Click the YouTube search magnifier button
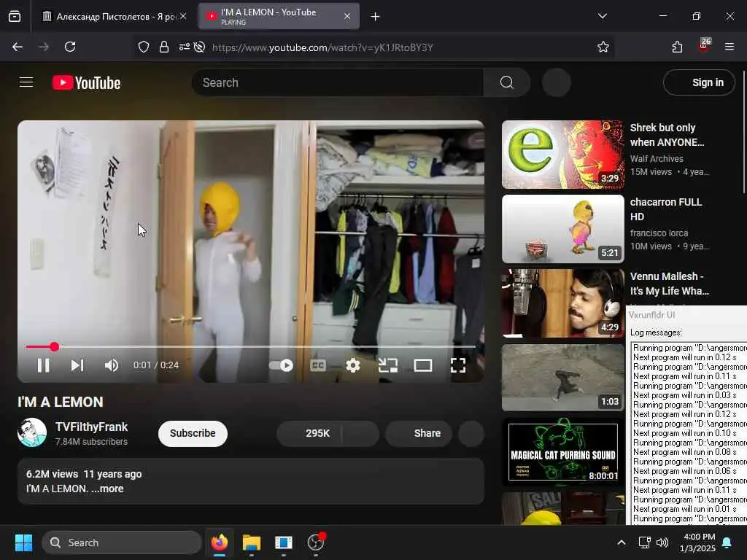This screenshot has height=560, width=747. 507,82
